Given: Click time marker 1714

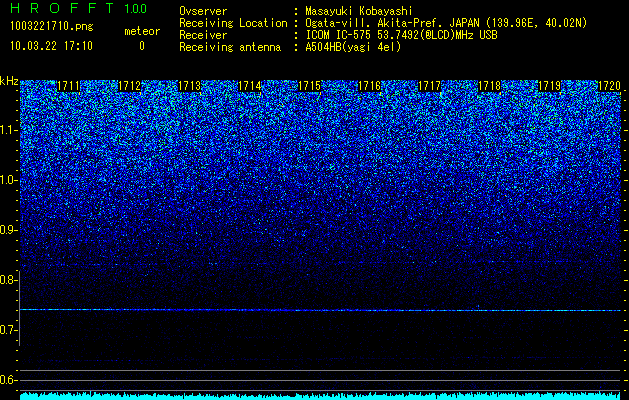Looking at the screenshot, I should point(249,86).
